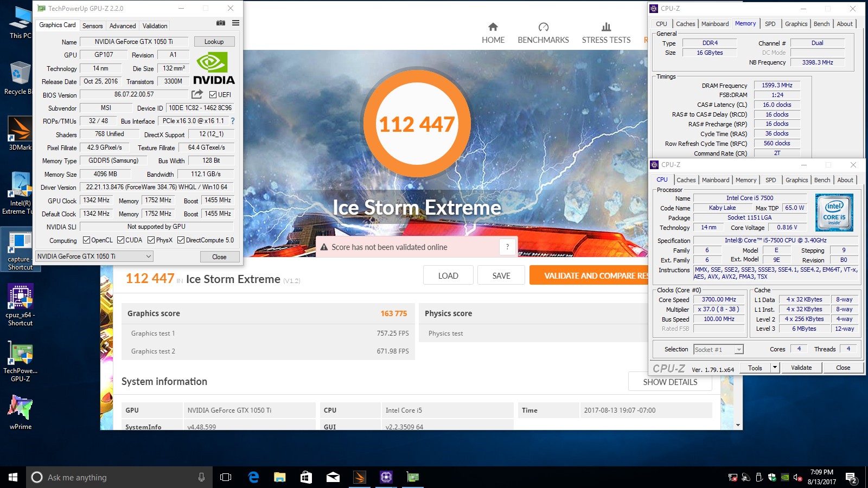Click Graphics score value 163 775
Viewport: 868px width, 488px height.
tap(393, 313)
